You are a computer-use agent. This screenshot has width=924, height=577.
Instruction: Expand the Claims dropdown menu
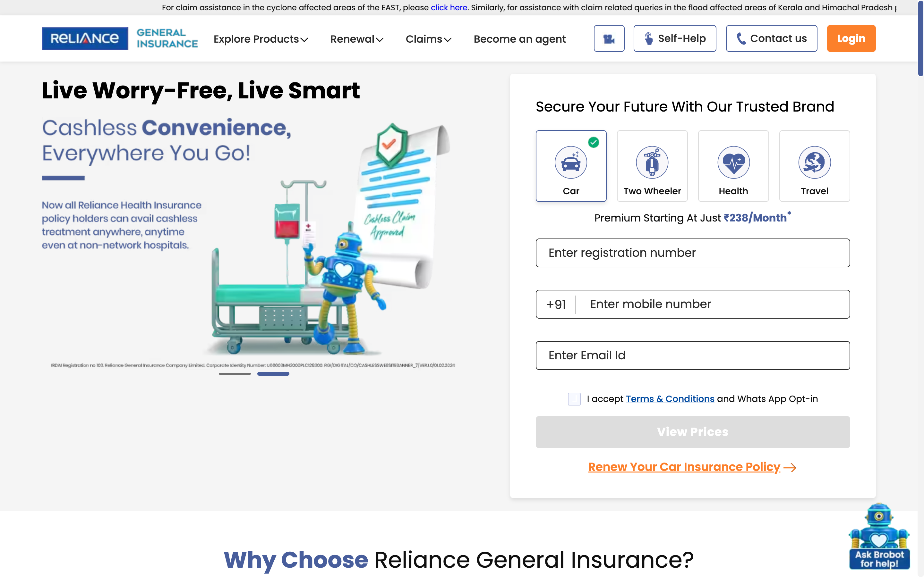pyautogui.click(x=428, y=38)
